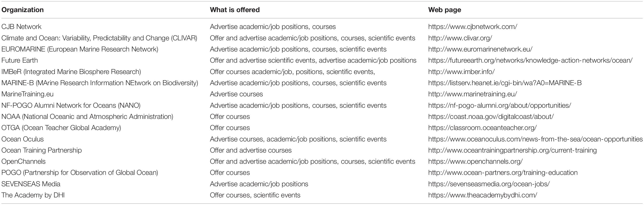This screenshot has height=205, width=644.
Task: Follow the oceanoculus.com ocean-opportunities link
Action: 535,139
